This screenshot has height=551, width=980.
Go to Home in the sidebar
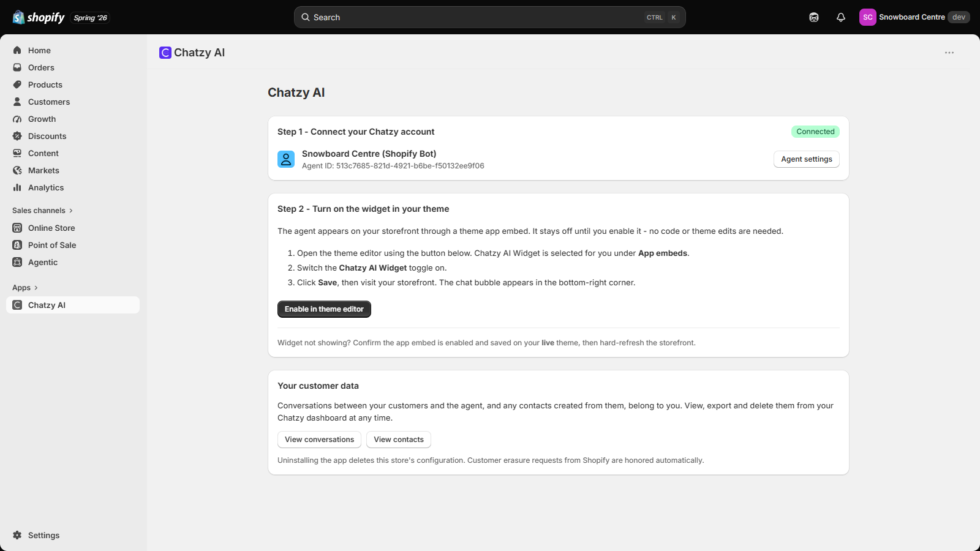(x=73, y=50)
